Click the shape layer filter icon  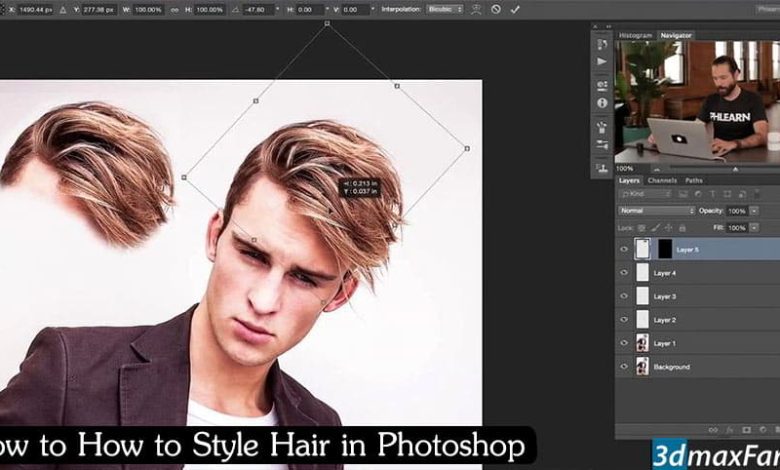(x=727, y=194)
